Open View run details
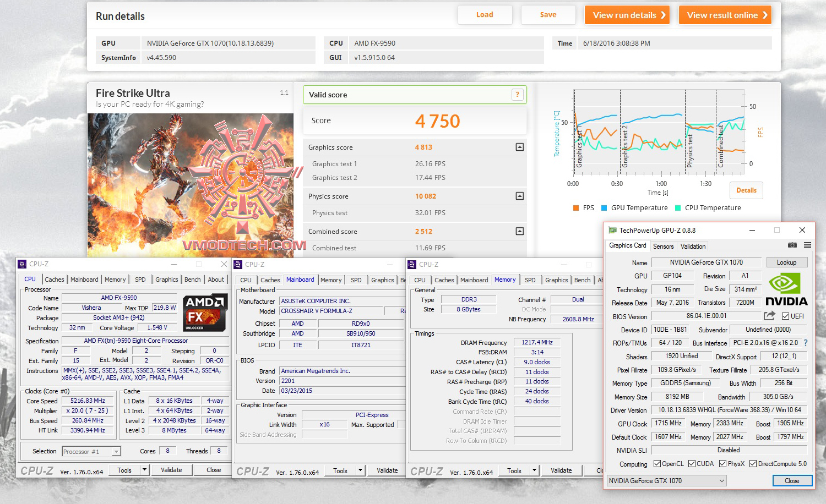Image resolution: width=826 pixels, height=504 pixels. click(x=627, y=15)
